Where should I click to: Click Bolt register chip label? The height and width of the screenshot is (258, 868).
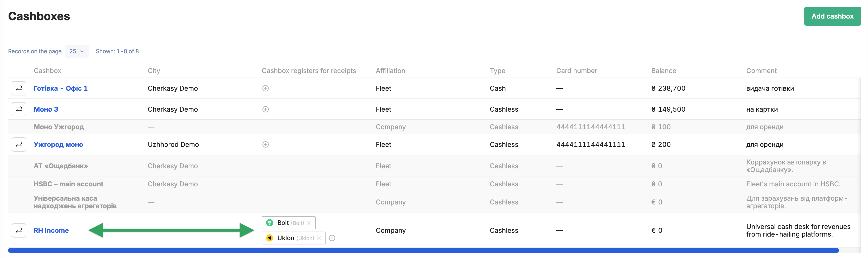coord(283,223)
